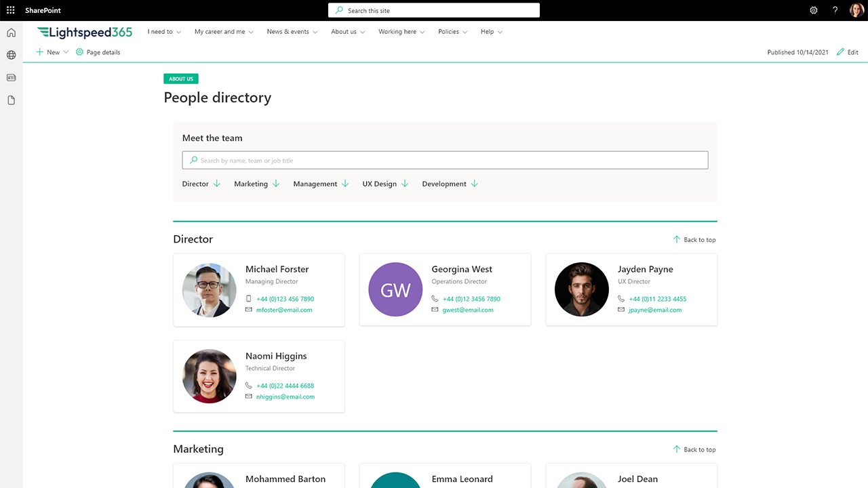Image resolution: width=868 pixels, height=488 pixels.
Task: Click the SharePoint title in top bar
Action: (x=43, y=10)
